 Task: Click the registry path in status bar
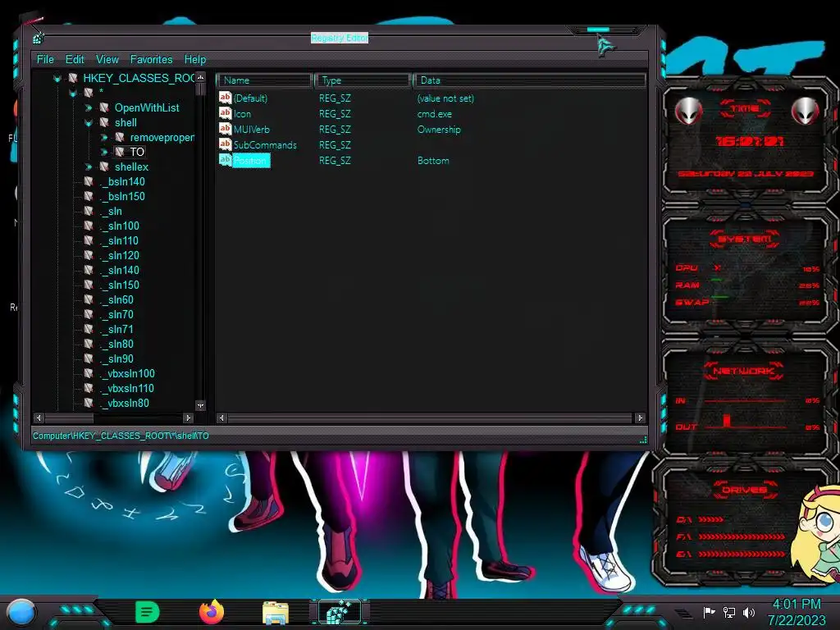coord(121,436)
